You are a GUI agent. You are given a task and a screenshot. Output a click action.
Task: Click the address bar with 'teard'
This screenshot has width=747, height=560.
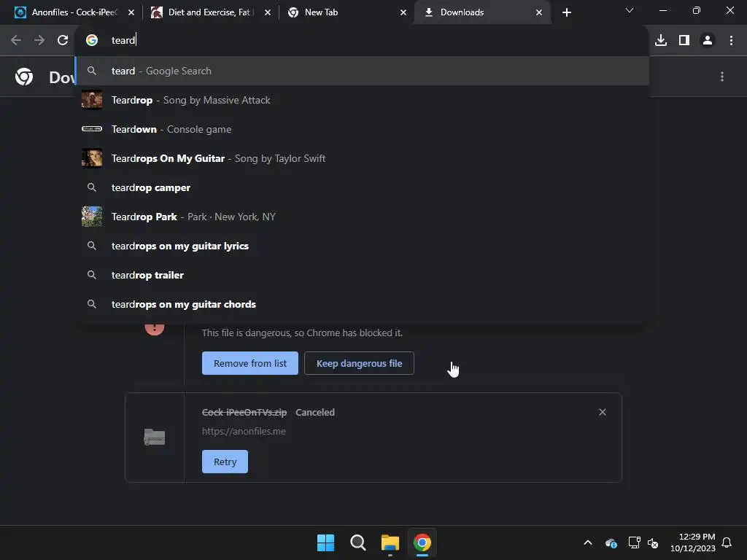362,40
